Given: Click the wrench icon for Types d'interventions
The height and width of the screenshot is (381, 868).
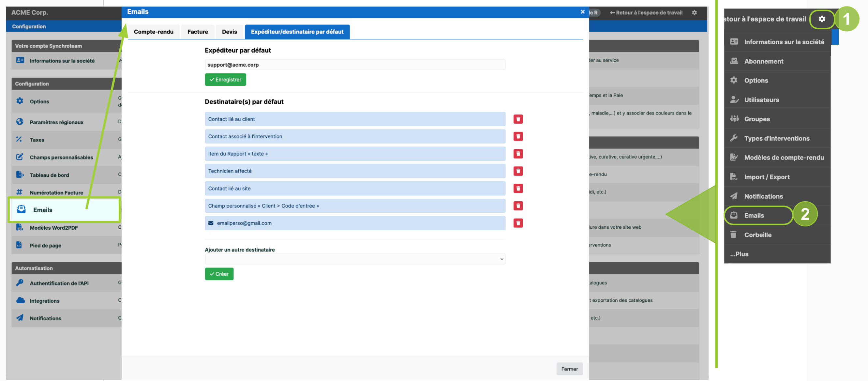Looking at the screenshot, I should (x=734, y=138).
